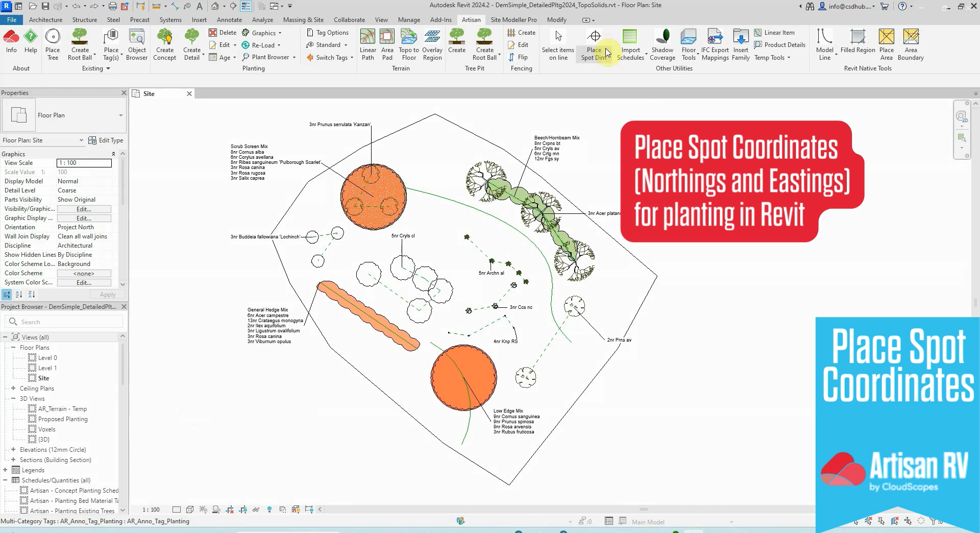
Task: Enable Temporary Hide/Isolate glasses toggle
Action: (257, 510)
